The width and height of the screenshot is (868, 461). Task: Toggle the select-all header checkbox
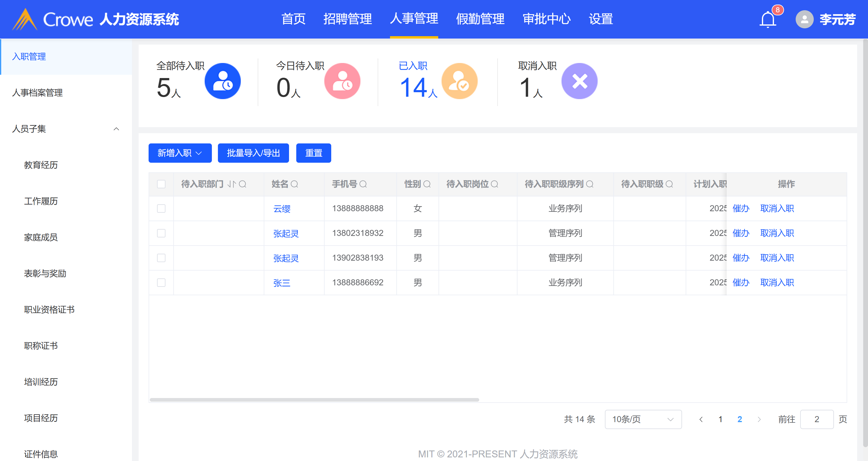click(161, 184)
